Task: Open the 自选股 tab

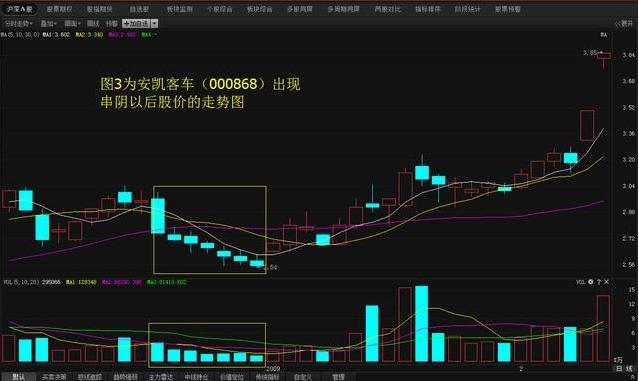Action: 139,9
